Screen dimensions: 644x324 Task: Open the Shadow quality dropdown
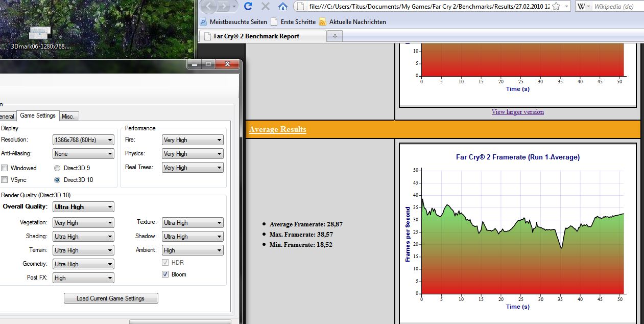(x=193, y=236)
